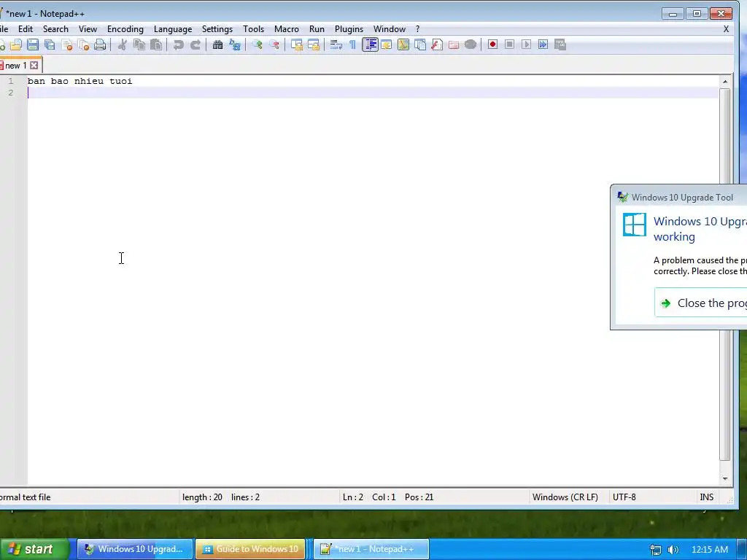Click Run macro multiple times icon

[x=543, y=44]
